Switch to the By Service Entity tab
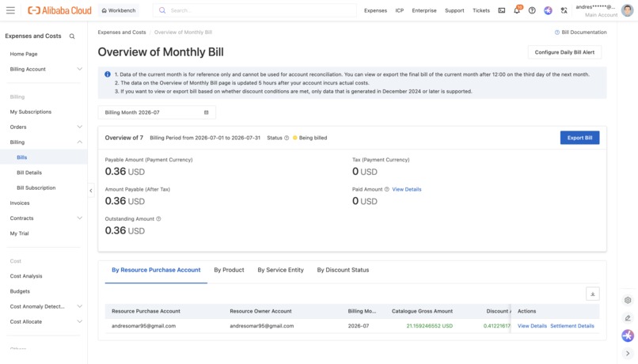 pos(280,270)
